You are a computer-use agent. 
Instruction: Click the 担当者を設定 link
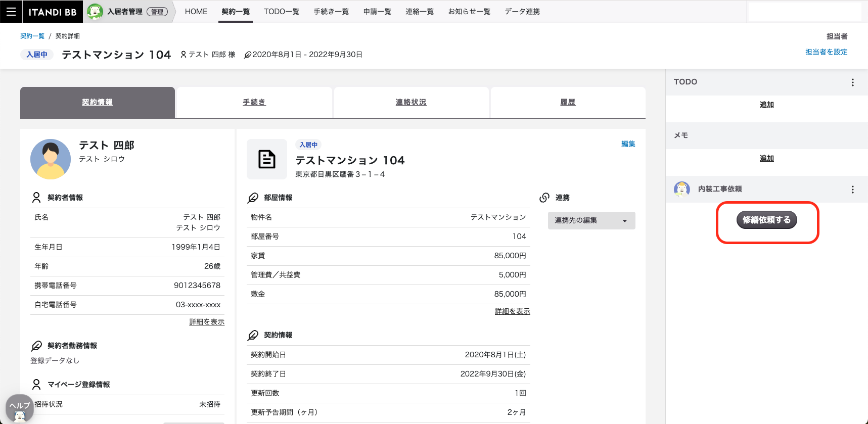pos(826,52)
